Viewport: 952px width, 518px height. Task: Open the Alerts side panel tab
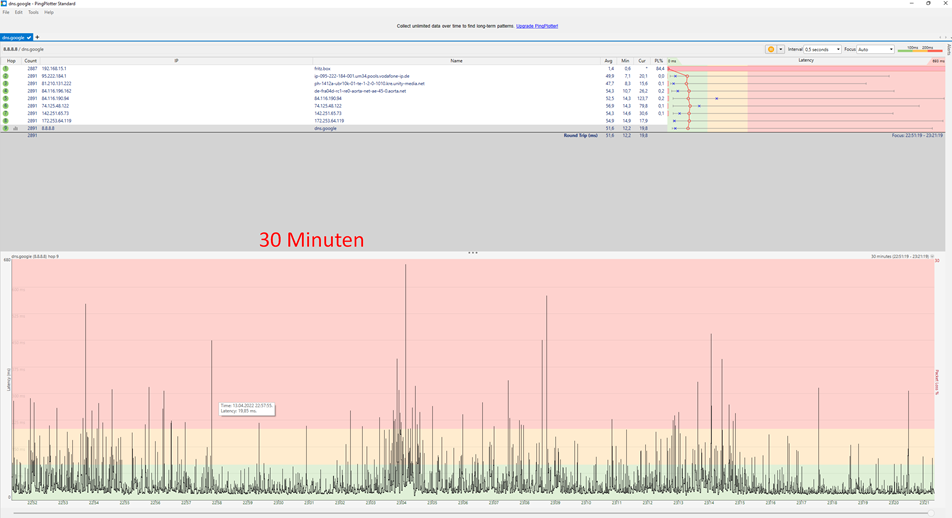(x=948, y=50)
